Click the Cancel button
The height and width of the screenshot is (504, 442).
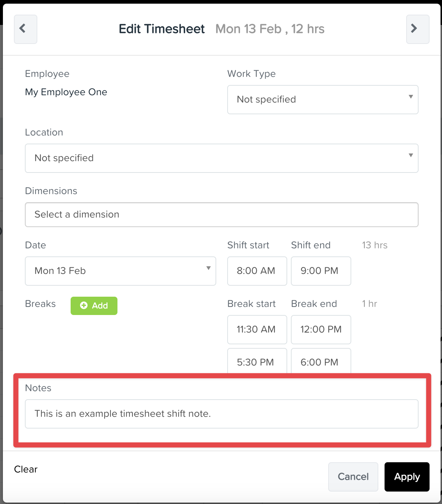[x=353, y=477]
